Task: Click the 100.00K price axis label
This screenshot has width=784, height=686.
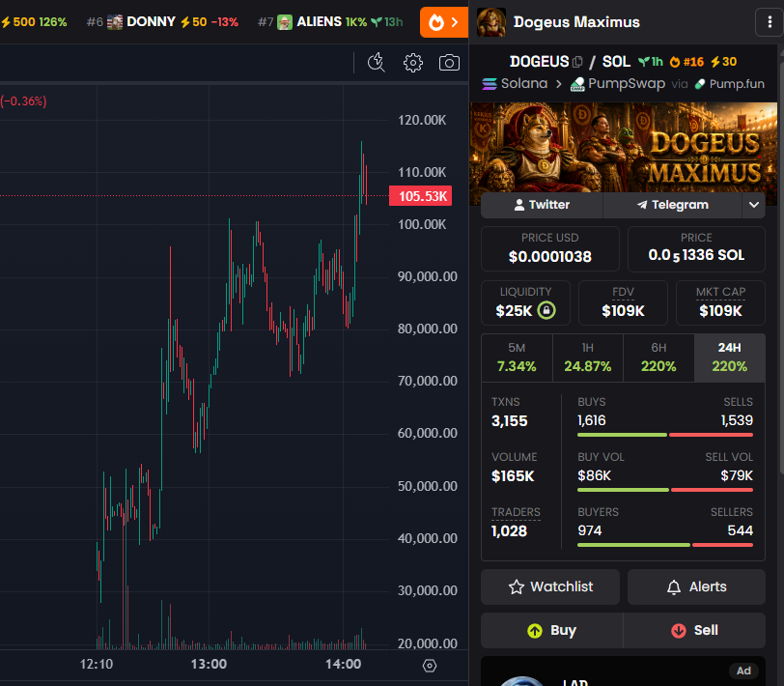Action: 422,225
